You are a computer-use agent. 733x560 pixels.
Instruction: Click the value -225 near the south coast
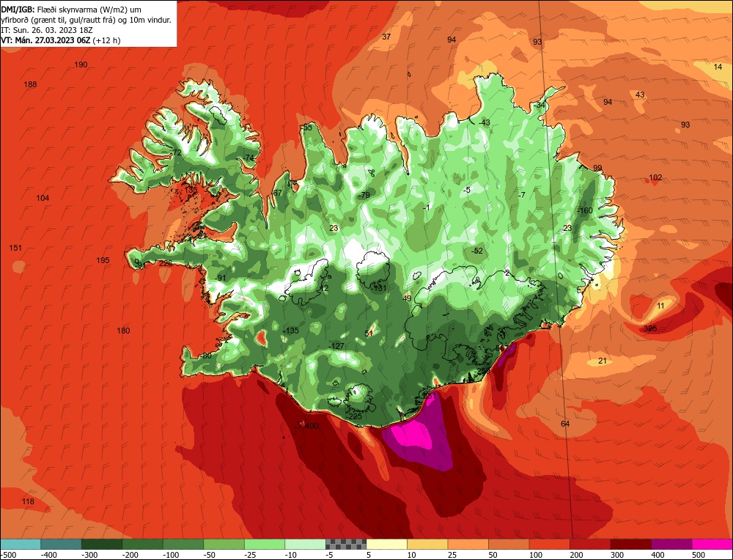pos(353,416)
